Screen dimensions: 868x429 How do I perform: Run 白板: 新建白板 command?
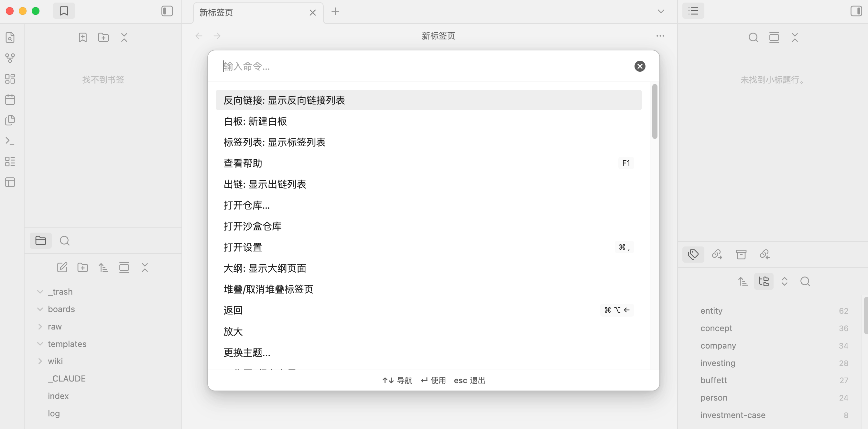tap(429, 121)
